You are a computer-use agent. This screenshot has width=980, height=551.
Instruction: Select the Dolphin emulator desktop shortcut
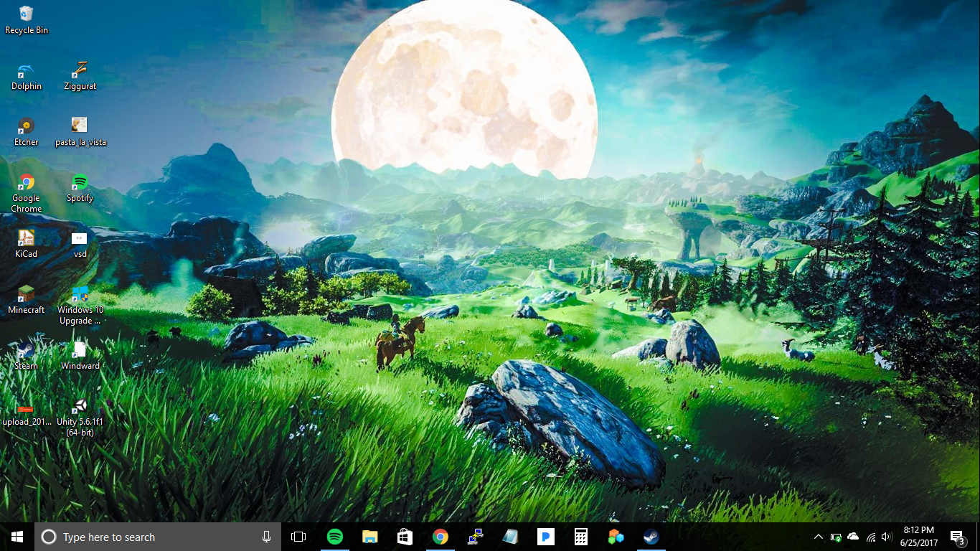(27, 77)
